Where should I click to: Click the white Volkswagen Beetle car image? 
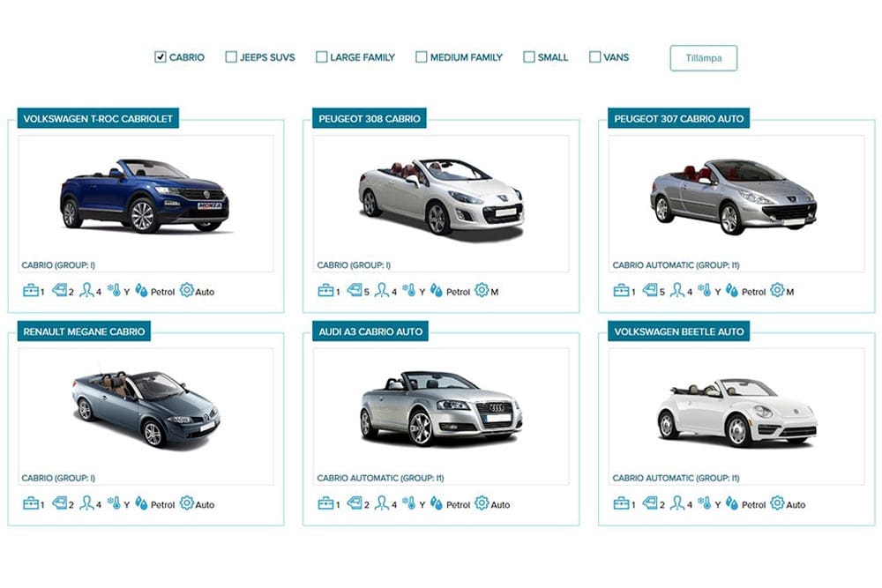(x=730, y=412)
